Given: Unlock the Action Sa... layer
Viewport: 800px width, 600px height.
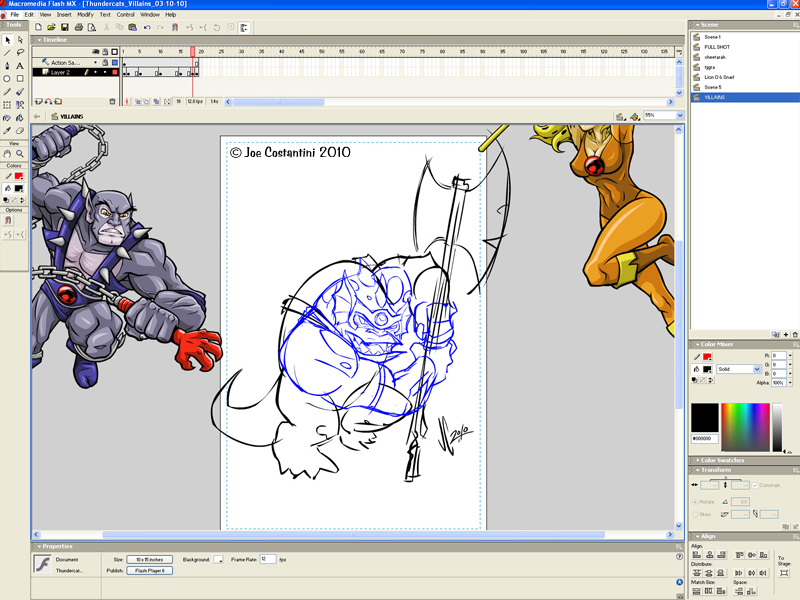Looking at the screenshot, I should pyautogui.click(x=105, y=63).
